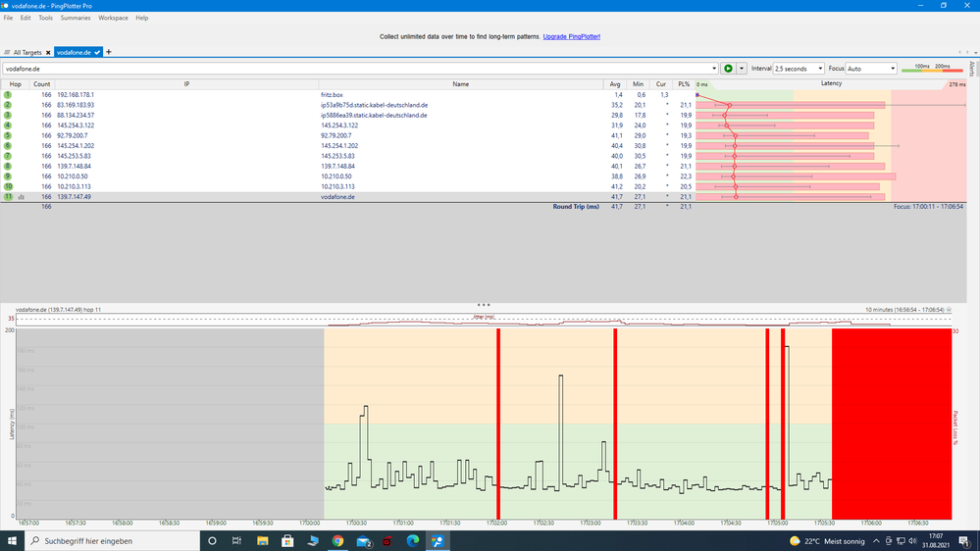980x551 pixels.
Task: Open the Summaries menu
Action: pyautogui.click(x=76, y=18)
